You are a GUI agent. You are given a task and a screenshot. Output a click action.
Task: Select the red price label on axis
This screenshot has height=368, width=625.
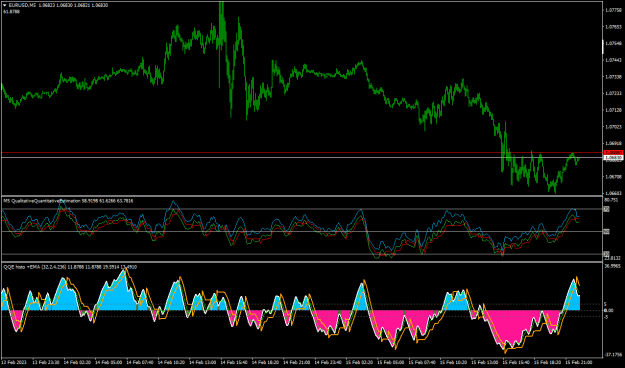tap(613, 153)
